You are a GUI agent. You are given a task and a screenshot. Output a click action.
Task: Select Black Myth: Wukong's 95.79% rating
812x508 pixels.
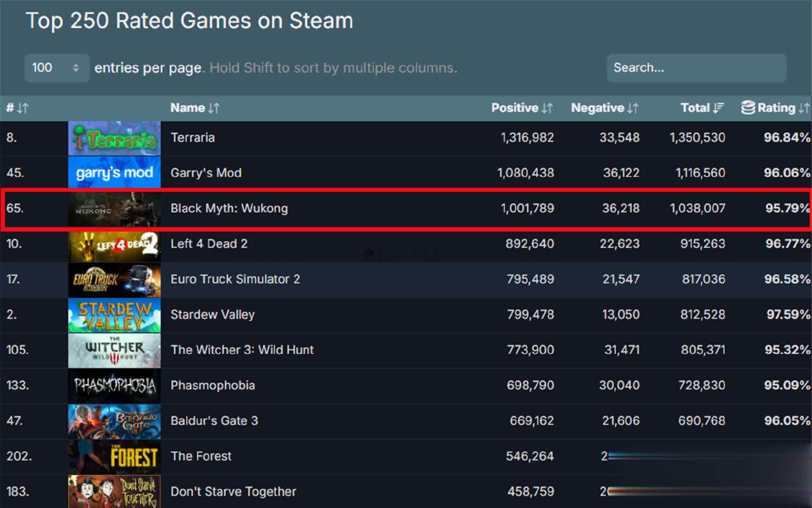(788, 208)
